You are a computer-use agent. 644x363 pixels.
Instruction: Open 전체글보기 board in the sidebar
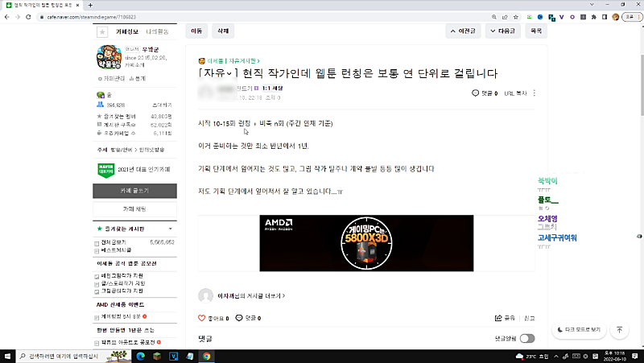[x=114, y=242]
